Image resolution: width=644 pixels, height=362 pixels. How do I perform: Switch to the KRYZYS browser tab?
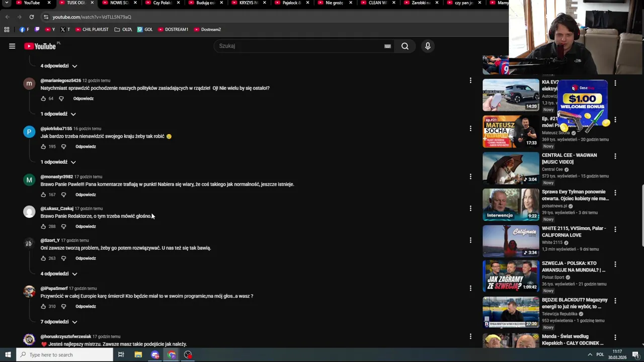pos(249,3)
